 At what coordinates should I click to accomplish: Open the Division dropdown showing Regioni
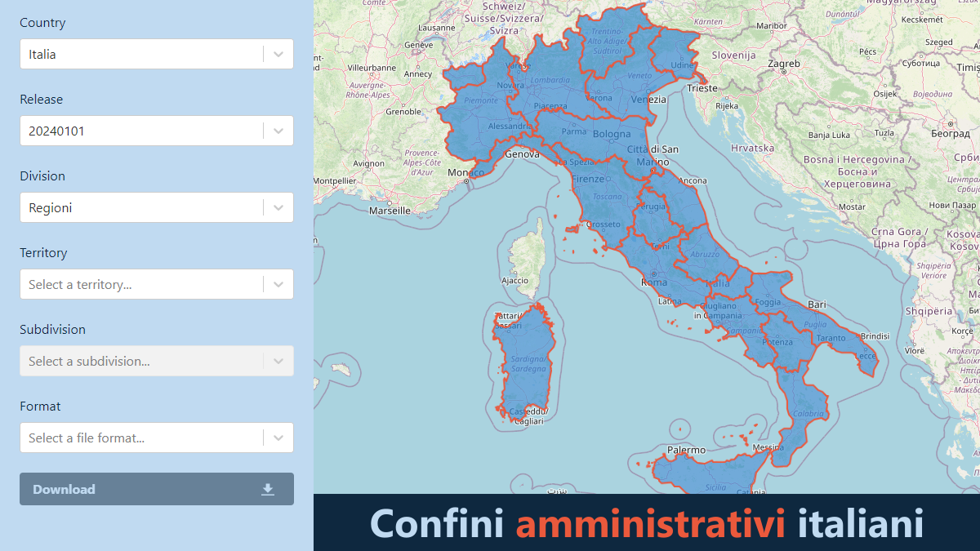[147, 207]
